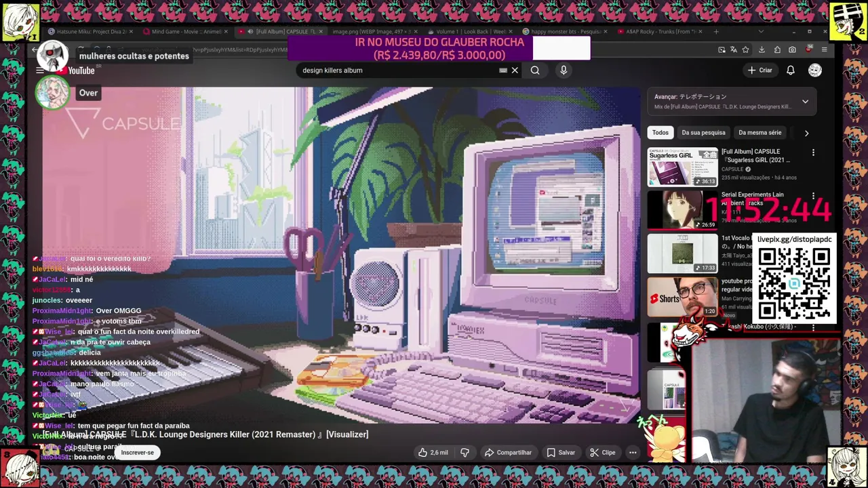Screen dimensions: 868x488
Task: Open the browser extensions puzzle icon
Action: point(776,49)
